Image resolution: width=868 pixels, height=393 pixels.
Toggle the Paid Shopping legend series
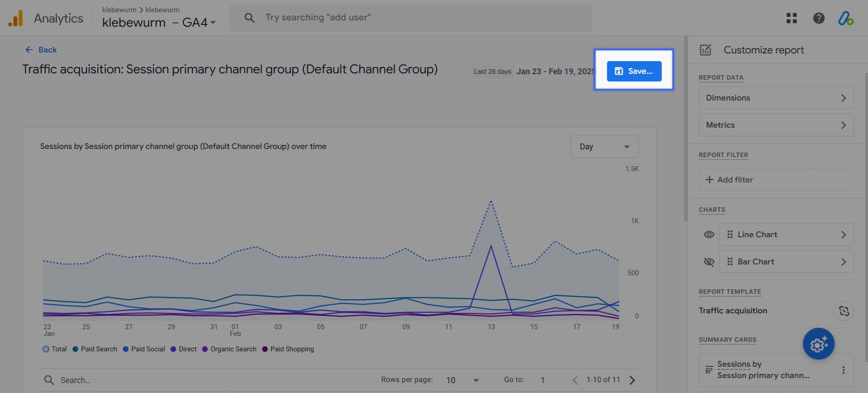click(x=288, y=349)
